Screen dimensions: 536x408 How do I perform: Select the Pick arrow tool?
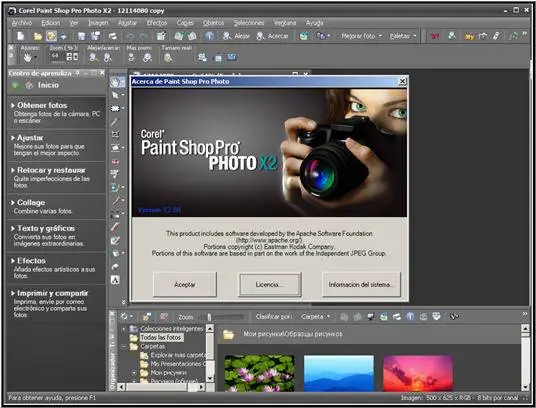coord(115,95)
